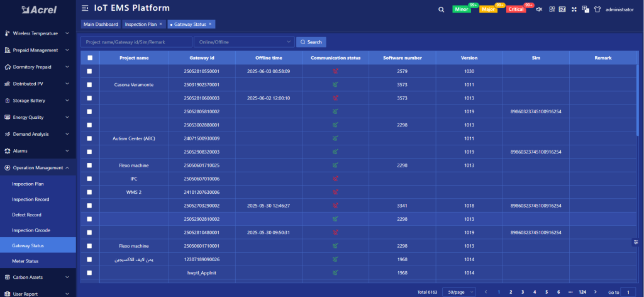This screenshot has width=644, height=297.
Task: Open the 50/page size dropdown
Action: coord(459,292)
